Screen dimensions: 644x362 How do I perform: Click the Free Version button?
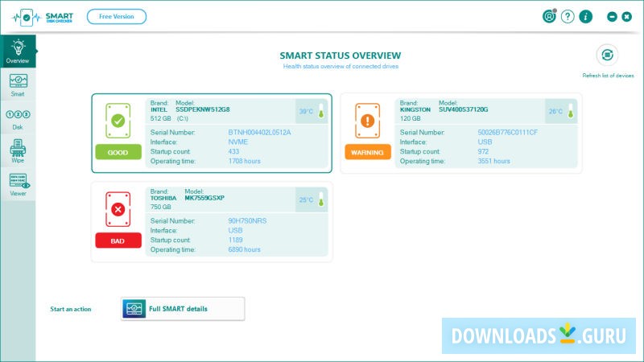click(x=117, y=16)
